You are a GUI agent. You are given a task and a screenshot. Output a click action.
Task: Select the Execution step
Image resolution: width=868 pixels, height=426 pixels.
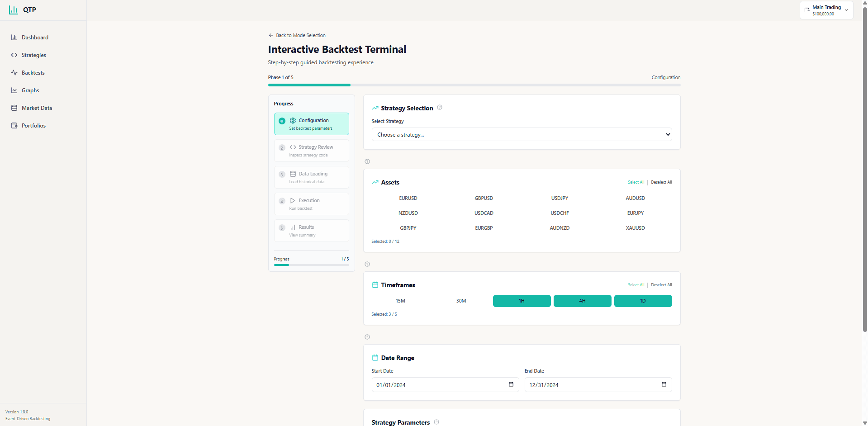coord(311,204)
